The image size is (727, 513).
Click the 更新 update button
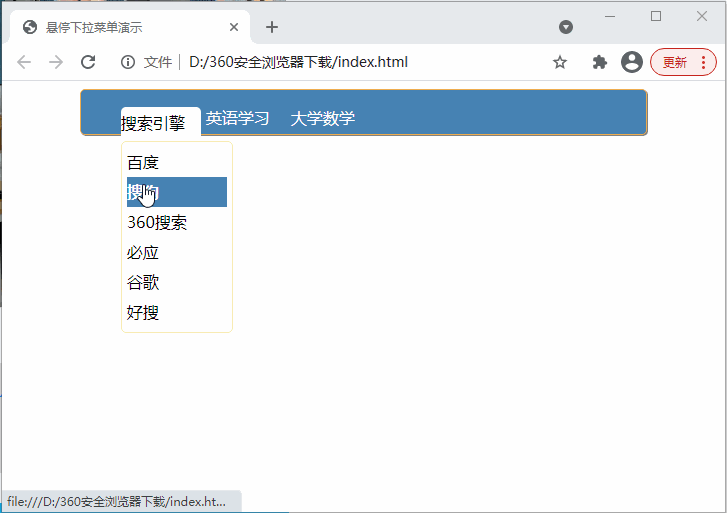(675, 62)
